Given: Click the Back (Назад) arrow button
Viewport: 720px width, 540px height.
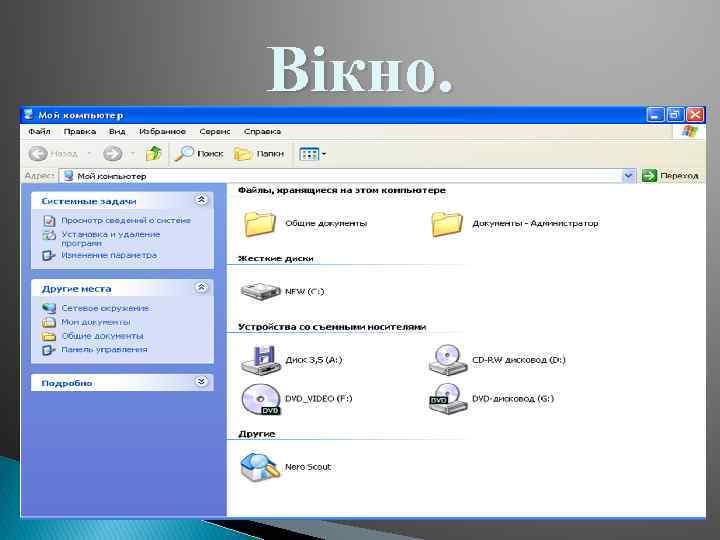Looking at the screenshot, I should 38,153.
